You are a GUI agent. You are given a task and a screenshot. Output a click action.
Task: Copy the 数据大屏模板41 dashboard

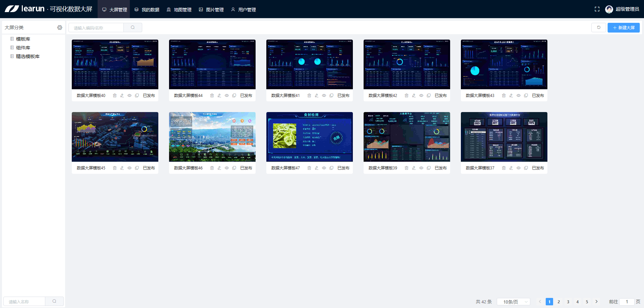click(x=331, y=96)
